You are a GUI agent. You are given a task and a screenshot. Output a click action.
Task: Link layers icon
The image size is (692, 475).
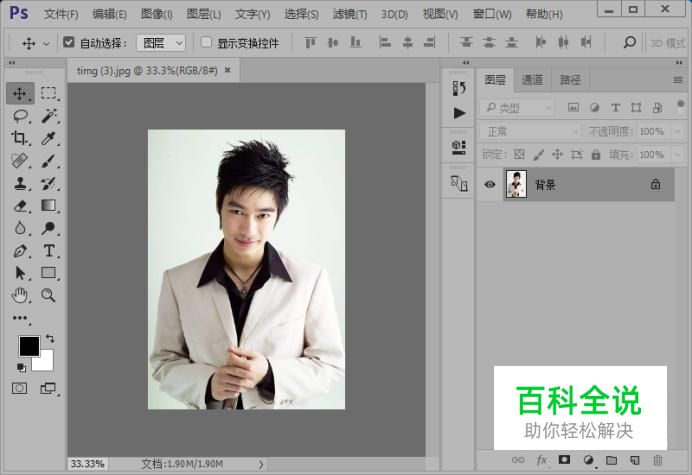coord(518,460)
